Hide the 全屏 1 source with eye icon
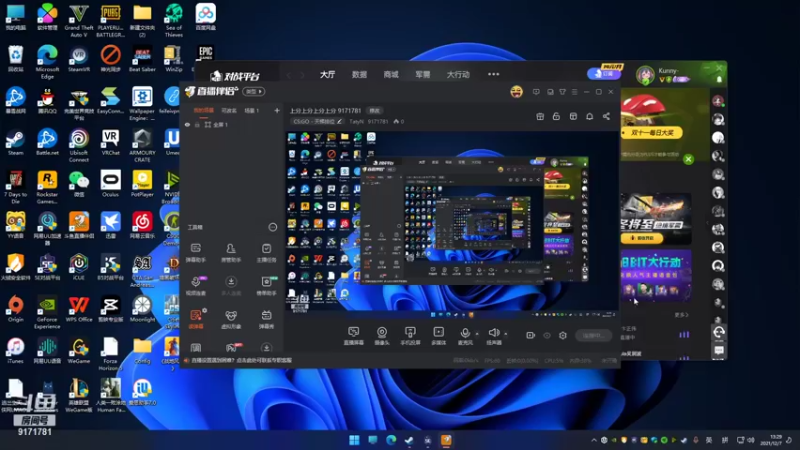This screenshot has width=800, height=450. (x=187, y=124)
